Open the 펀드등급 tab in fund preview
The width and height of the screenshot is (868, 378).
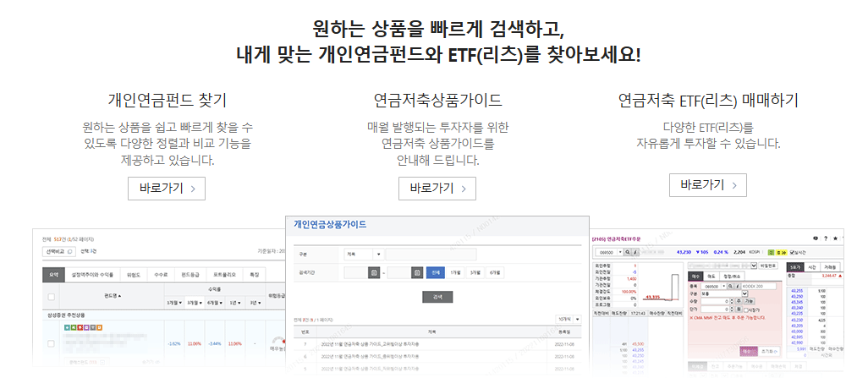tap(190, 275)
